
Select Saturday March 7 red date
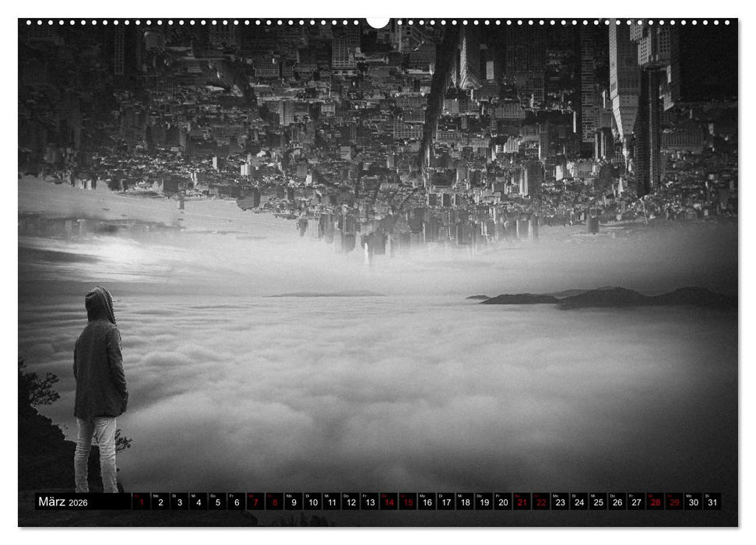click(255, 502)
